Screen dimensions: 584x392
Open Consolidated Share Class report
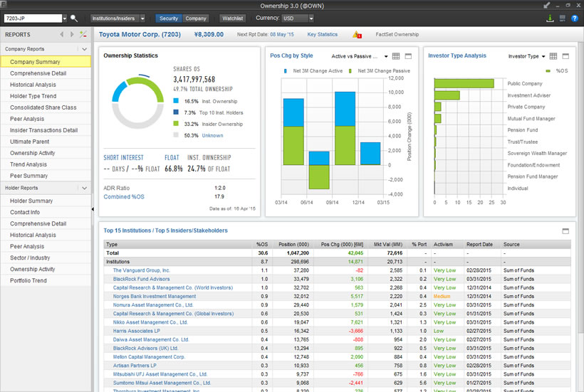point(46,107)
